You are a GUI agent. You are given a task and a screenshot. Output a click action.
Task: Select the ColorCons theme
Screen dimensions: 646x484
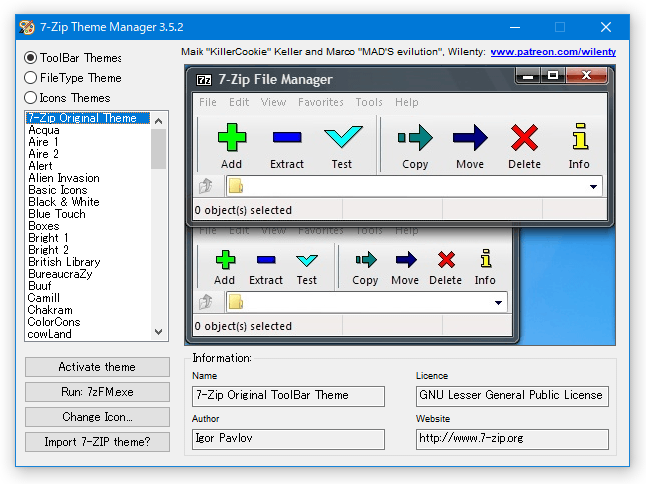pyautogui.click(x=88, y=322)
